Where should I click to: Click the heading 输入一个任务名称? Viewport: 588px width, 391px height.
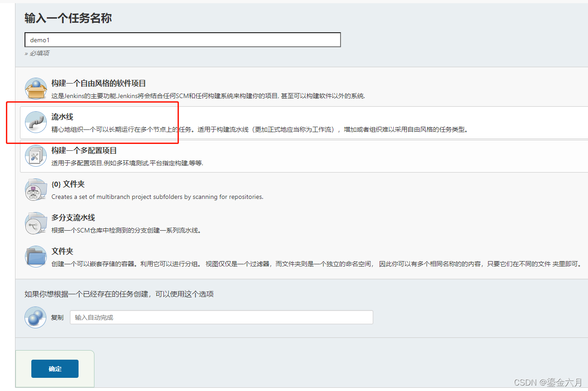click(x=68, y=18)
